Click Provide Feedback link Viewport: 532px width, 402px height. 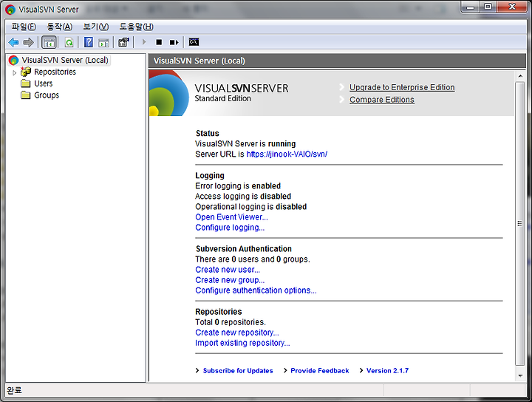click(x=320, y=371)
